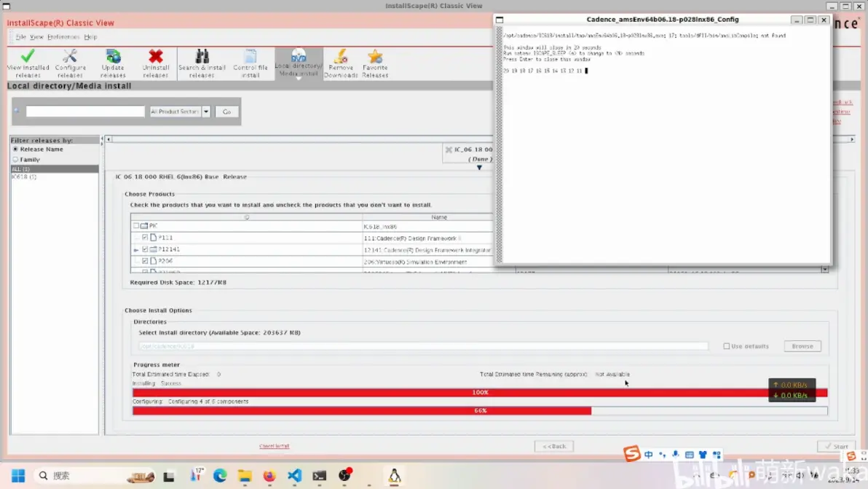
Task: Click the PK folder icon in the product list
Action: 144,226
